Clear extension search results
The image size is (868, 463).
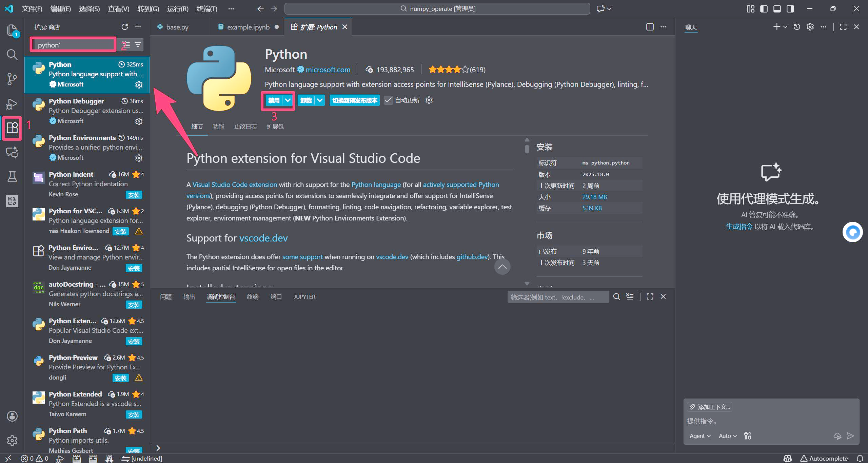(x=126, y=45)
